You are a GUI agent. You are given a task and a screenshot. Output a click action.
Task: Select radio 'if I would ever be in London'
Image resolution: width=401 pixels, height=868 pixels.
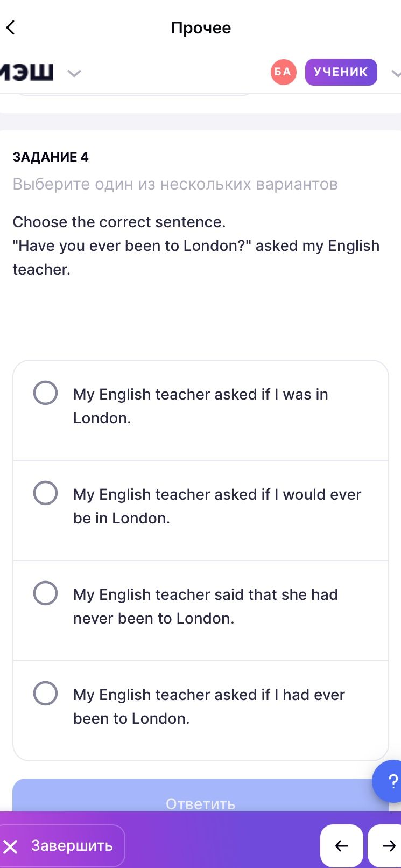pos(45,493)
